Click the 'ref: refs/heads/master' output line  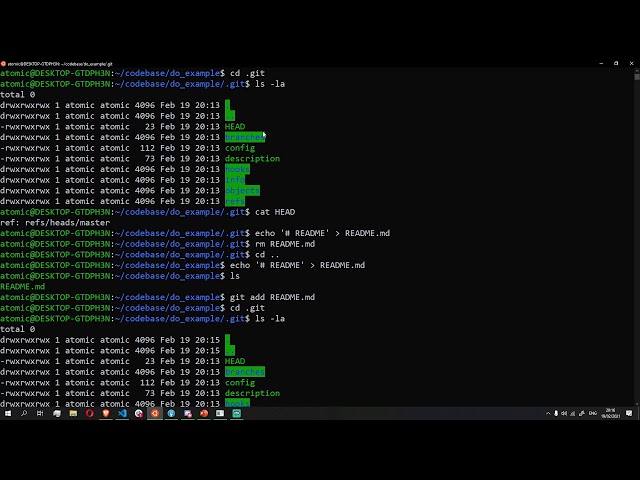(x=55, y=222)
